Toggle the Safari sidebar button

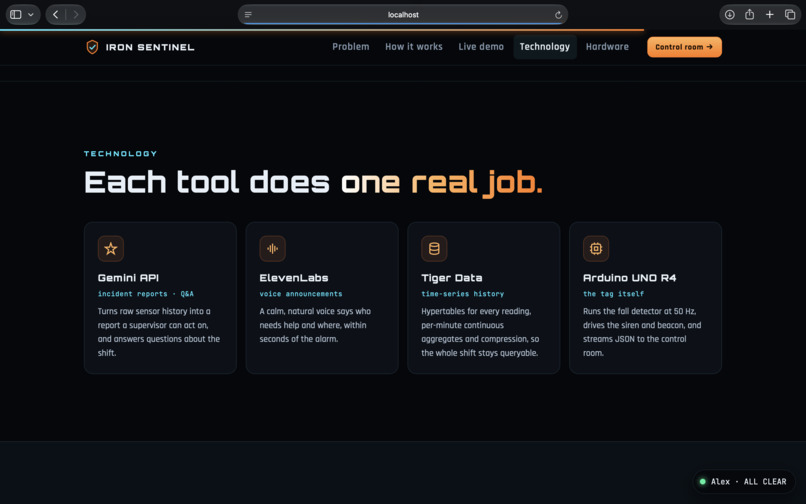pos(16,14)
